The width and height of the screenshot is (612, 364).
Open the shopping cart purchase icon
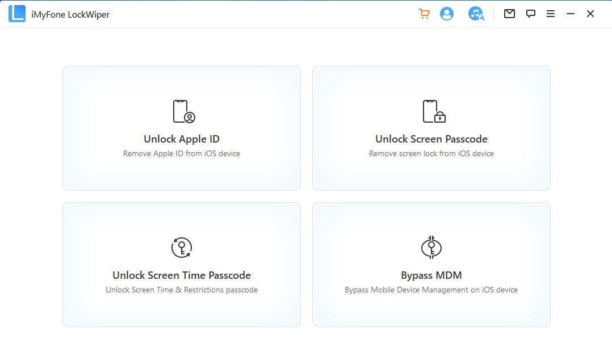(x=424, y=14)
